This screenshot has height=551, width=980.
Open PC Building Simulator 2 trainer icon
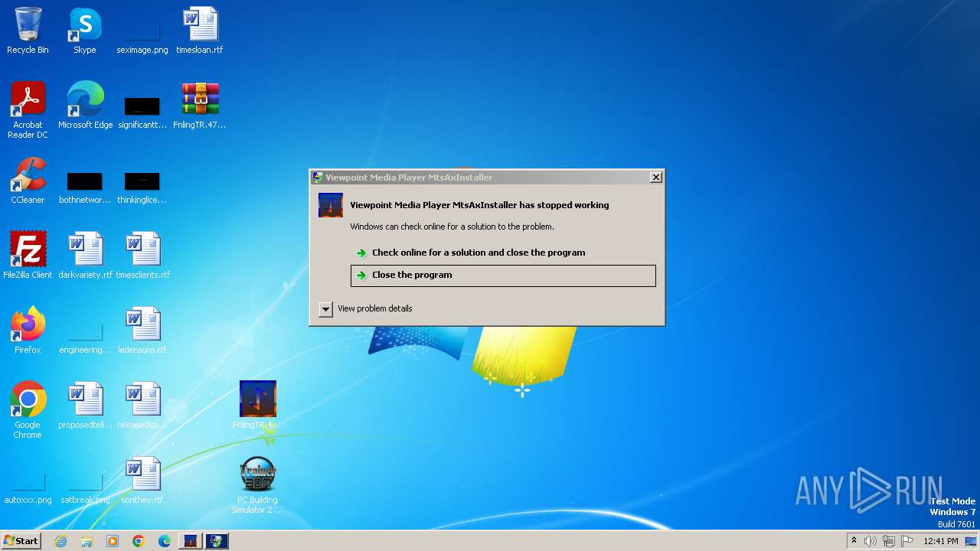[257, 485]
